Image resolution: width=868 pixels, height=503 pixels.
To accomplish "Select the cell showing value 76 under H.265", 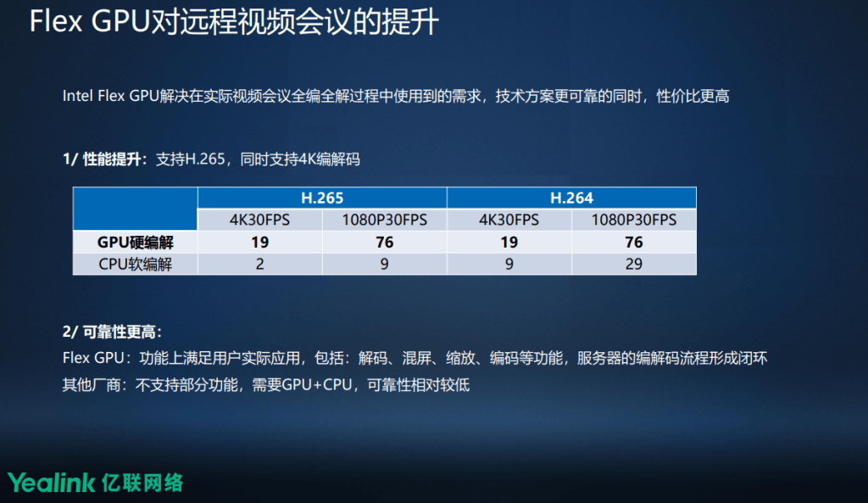I will click(384, 242).
